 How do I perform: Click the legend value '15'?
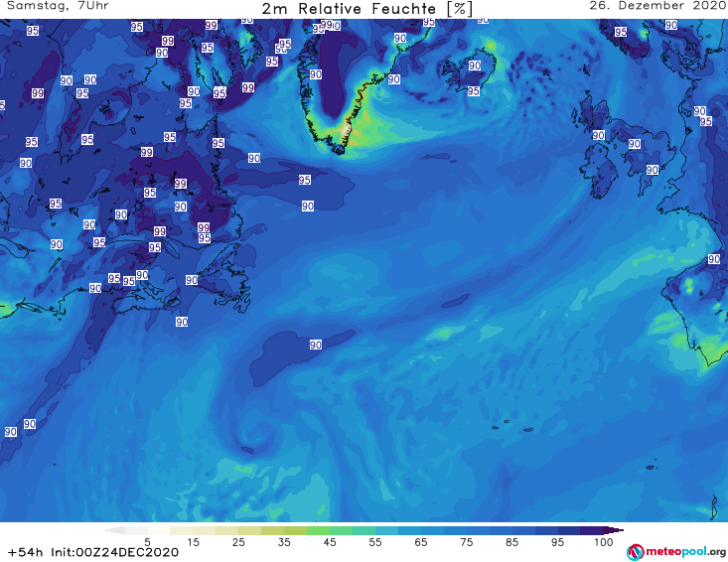193,542
